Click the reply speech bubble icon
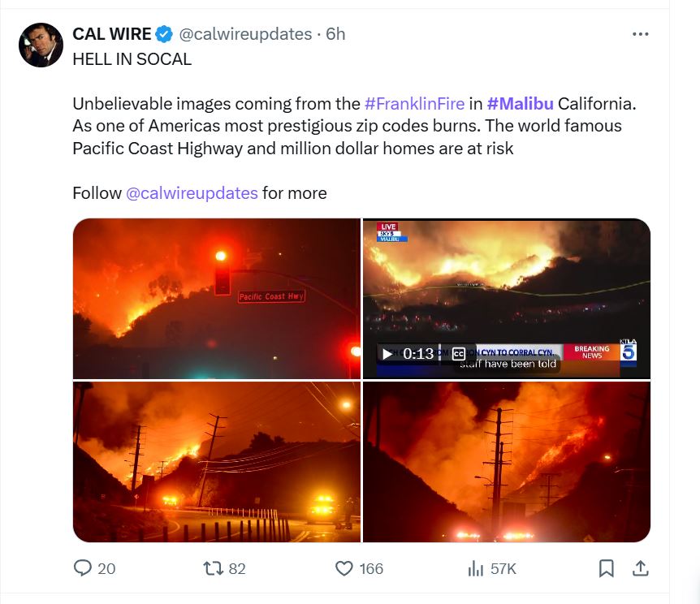700x604 pixels. 83,568
